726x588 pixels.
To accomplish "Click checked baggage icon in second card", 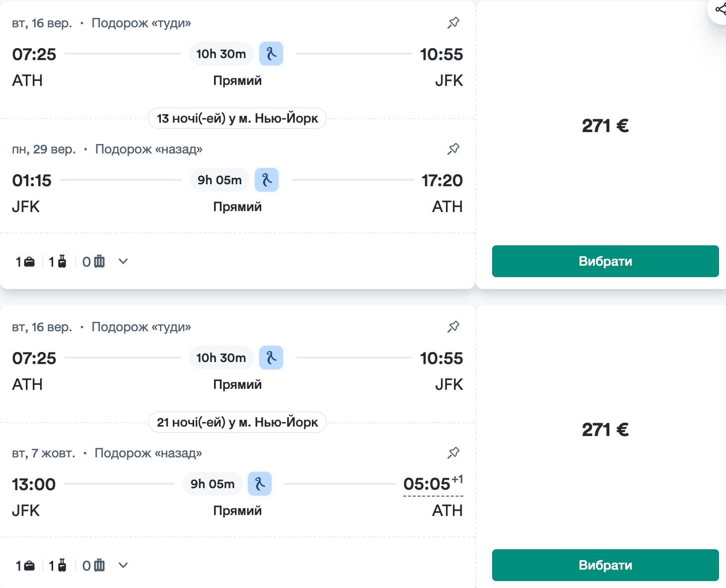I will [x=99, y=566].
